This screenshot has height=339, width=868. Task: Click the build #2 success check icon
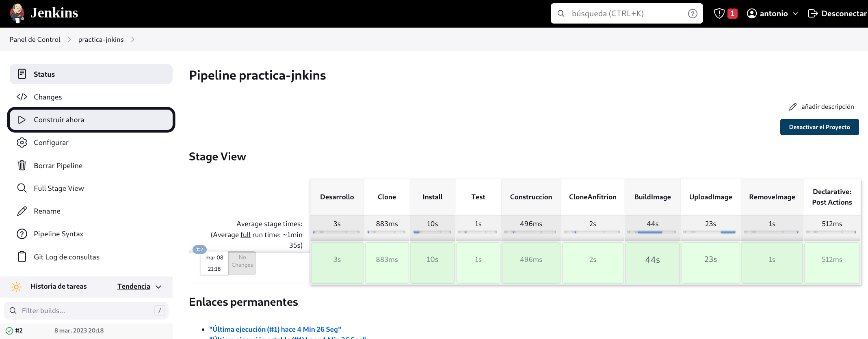(9, 330)
